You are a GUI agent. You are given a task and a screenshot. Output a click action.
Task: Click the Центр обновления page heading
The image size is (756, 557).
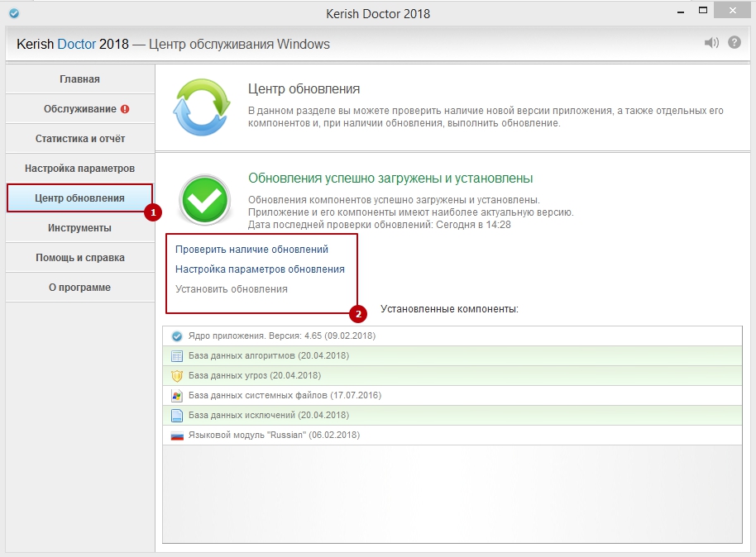[x=304, y=89]
